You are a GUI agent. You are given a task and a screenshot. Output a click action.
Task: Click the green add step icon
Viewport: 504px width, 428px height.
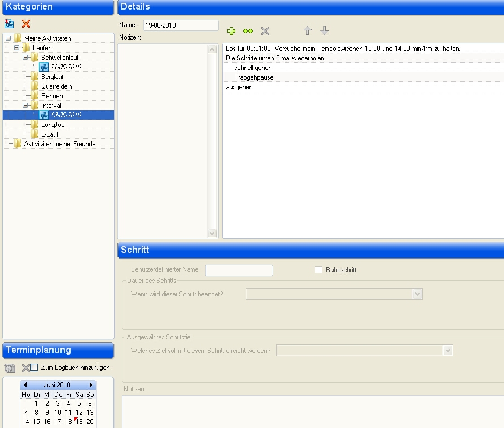[231, 31]
